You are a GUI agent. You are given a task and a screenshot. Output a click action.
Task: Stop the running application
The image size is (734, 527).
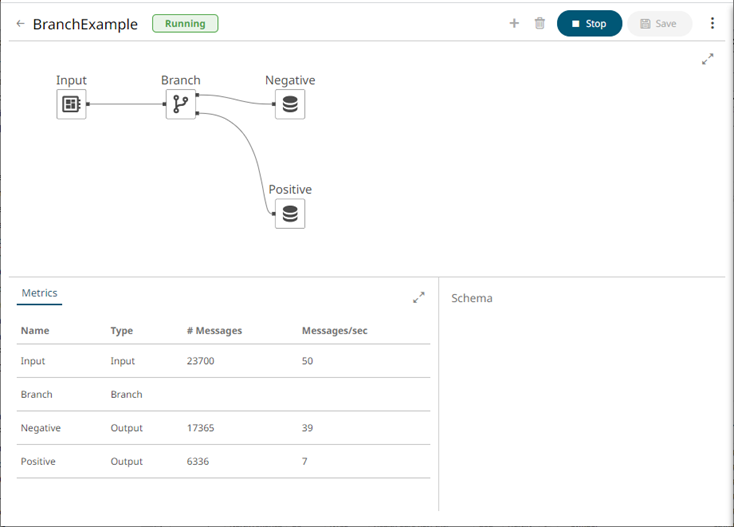pos(589,24)
